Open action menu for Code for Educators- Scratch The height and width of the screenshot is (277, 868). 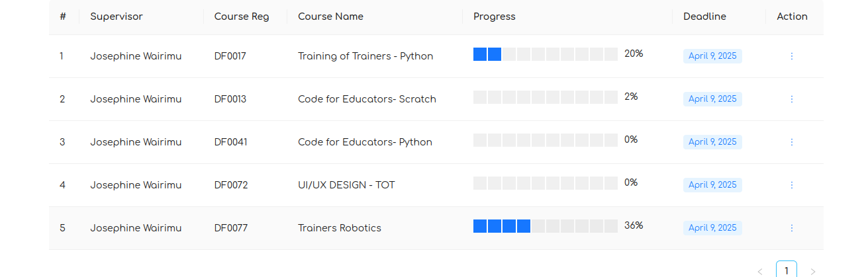click(791, 99)
